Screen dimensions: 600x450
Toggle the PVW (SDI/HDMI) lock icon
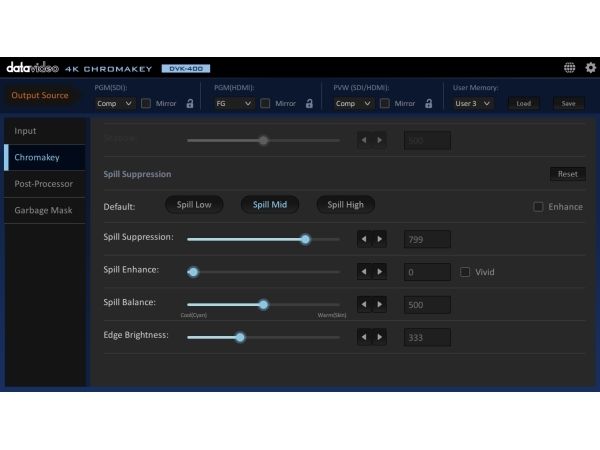tap(429, 103)
